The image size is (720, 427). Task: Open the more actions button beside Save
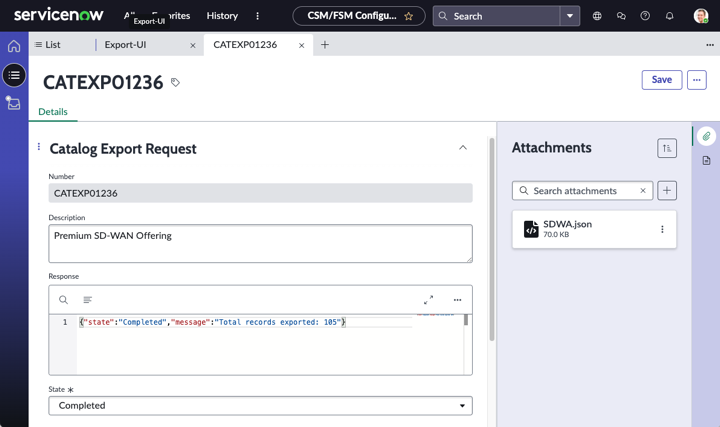point(697,80)
